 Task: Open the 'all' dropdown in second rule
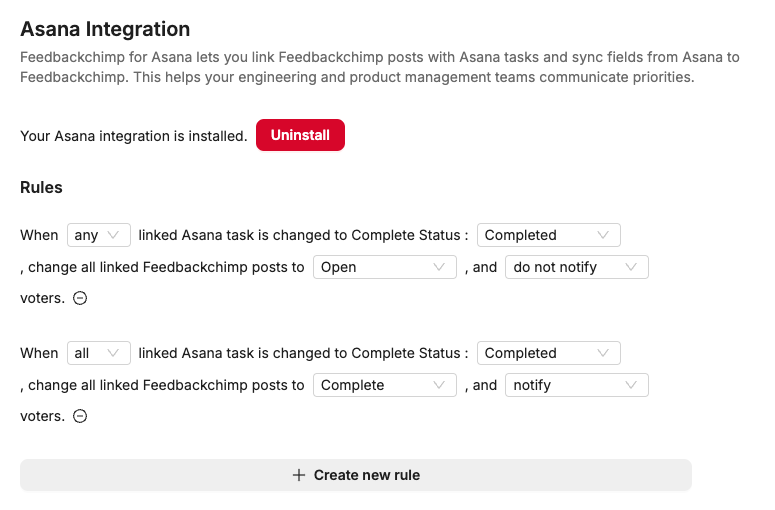click(x=98, y=353)
